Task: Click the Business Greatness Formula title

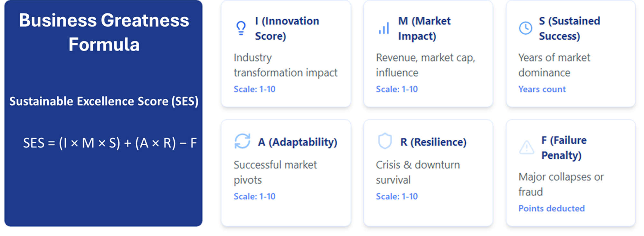Action: (x=104, y=32)
